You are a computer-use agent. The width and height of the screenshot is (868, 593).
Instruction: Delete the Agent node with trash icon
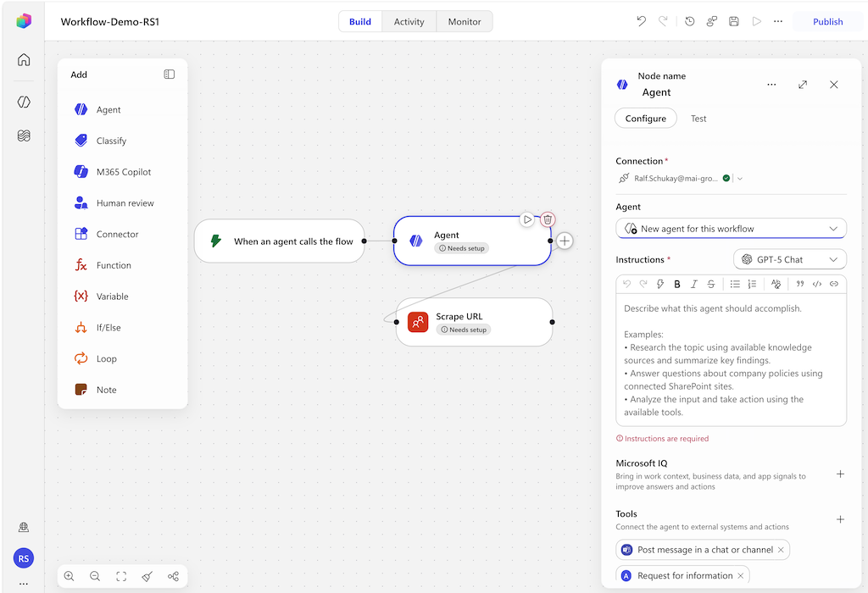coord(548,219)
